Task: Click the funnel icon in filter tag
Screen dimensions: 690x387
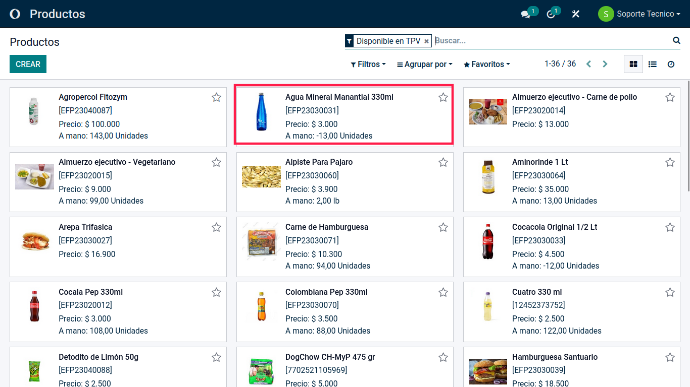Action: click(x=349, y=41)
